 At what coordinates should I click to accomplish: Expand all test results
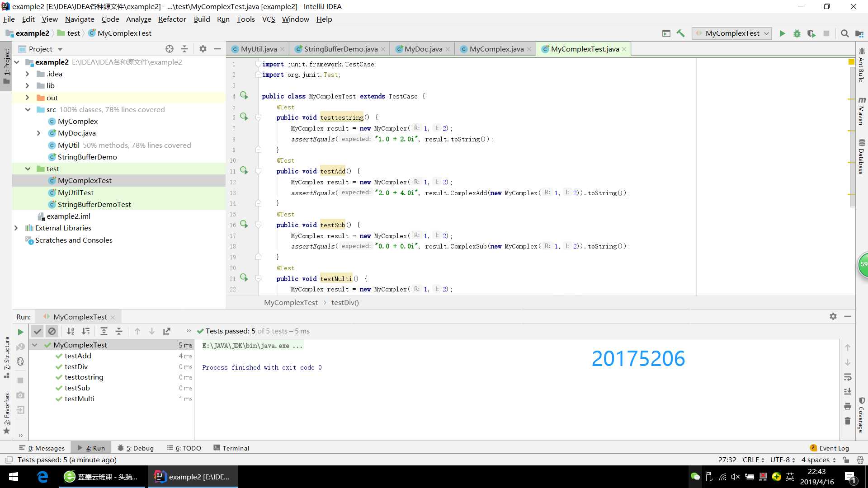(x=104, y=331)
